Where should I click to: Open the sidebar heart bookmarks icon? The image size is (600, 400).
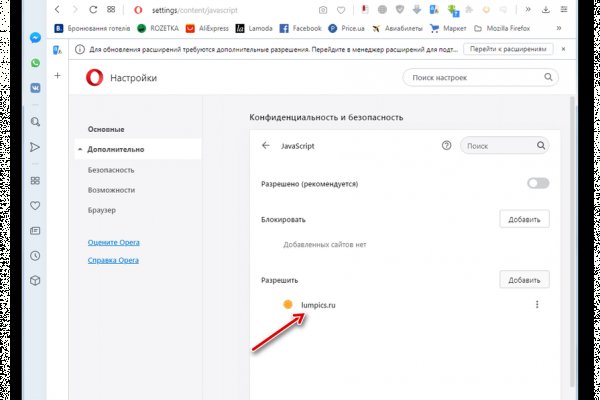pyautogui.click(x=35, y=205)
